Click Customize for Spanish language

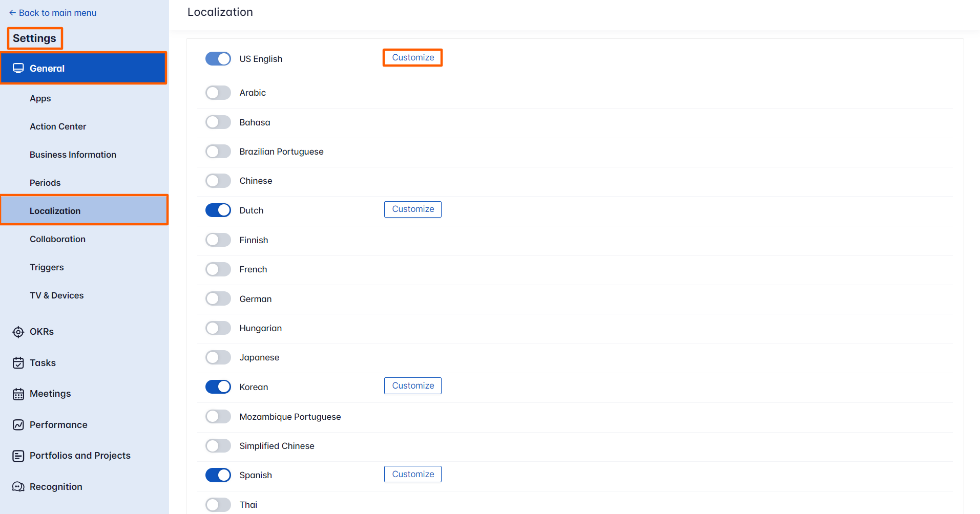[x=412, y=474]
